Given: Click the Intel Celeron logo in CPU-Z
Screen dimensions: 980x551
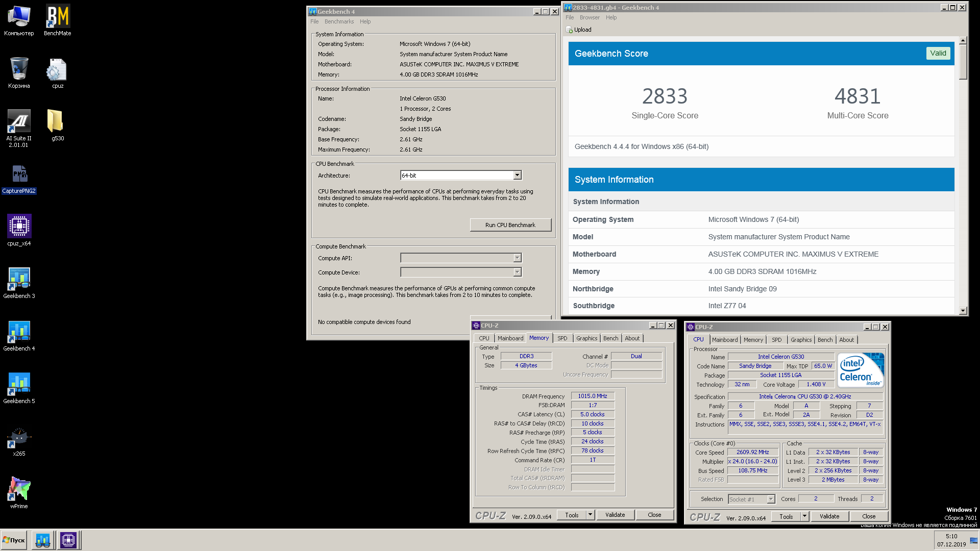Looking at the screenshot, I should [x=861, y=370].
